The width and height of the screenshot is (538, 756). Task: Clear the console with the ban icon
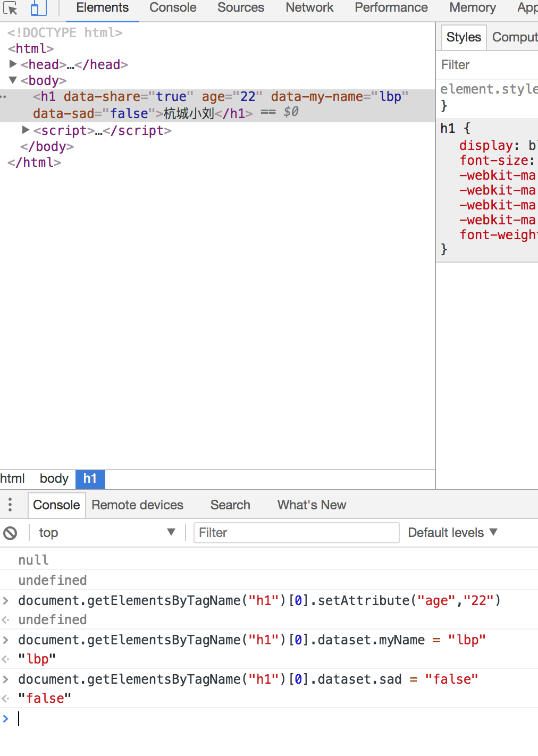[10, 533]
